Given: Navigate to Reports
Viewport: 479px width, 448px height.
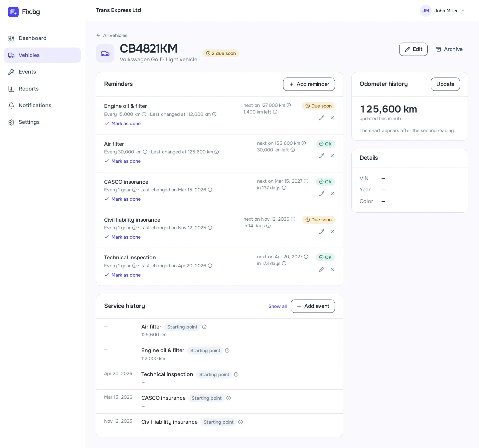Looking at the screenshot, I should (42, 89).
